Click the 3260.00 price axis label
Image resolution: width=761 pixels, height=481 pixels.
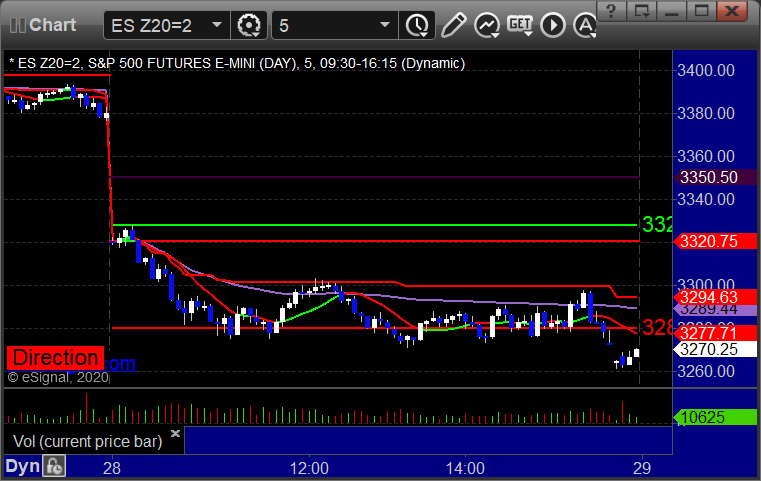point(706,371)
